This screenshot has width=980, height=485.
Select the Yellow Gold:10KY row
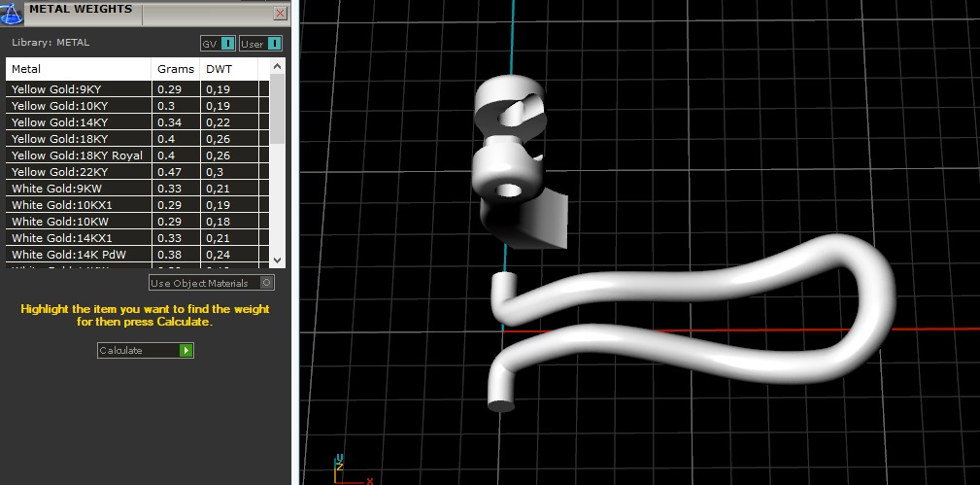[138, 106]
